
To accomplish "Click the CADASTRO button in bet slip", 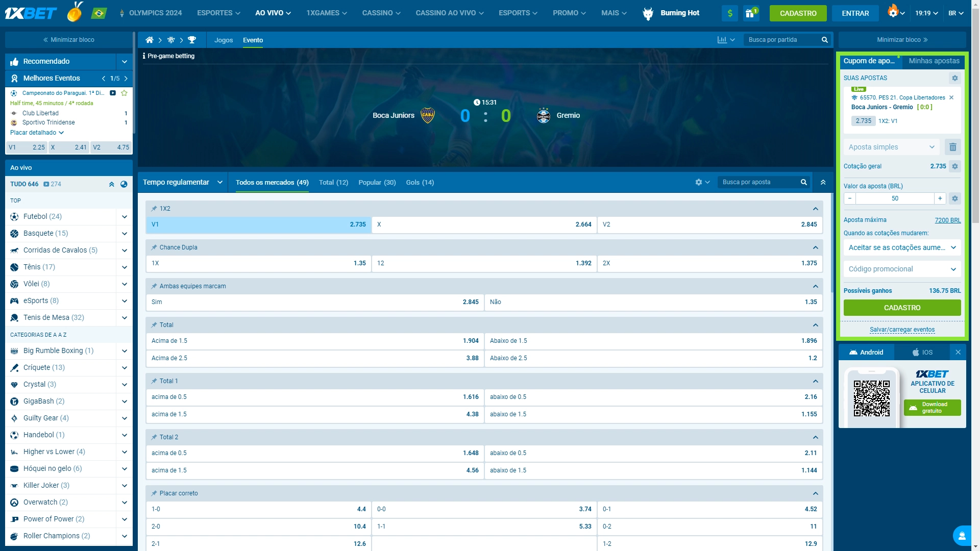I will (902, 308).
